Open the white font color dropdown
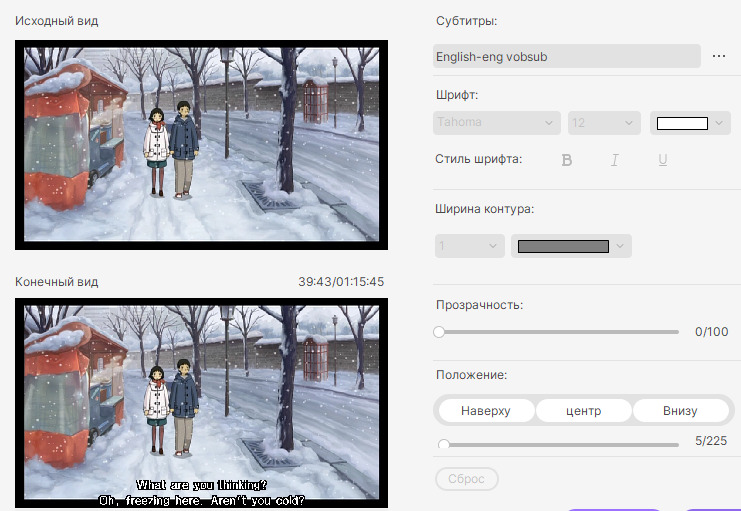The width and height of the screenshot is (741, 511). point(689,123)
